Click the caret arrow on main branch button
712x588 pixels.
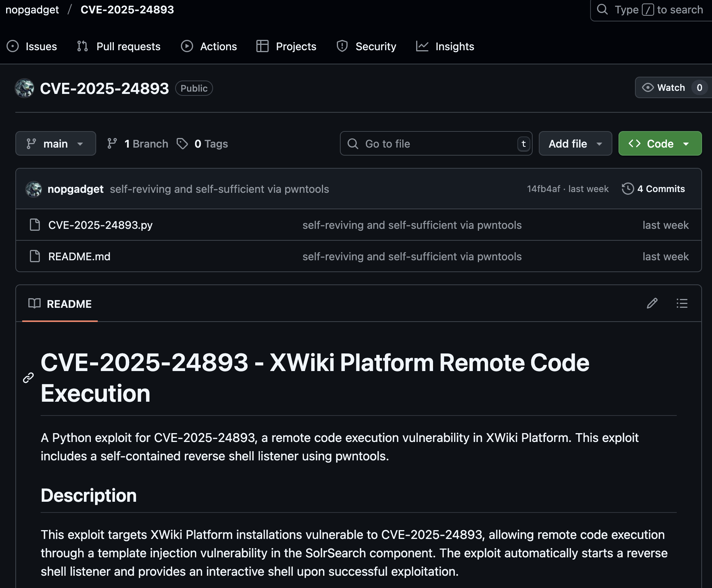[x=80, y=144]
